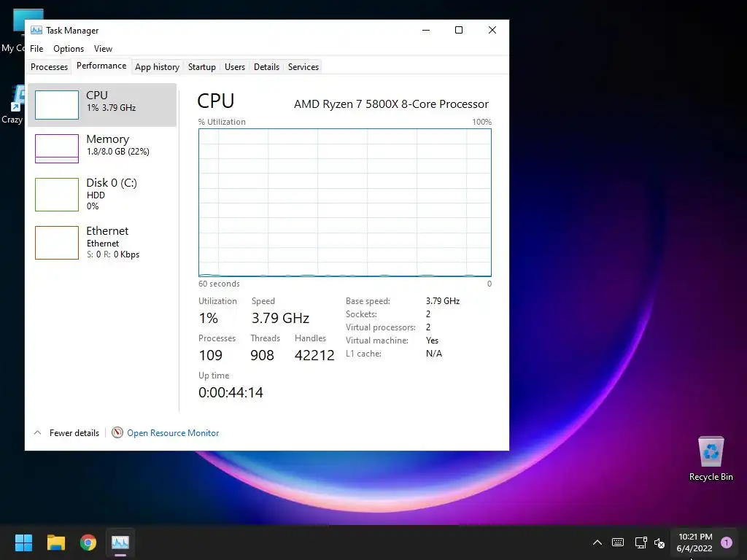Select the Disk 0 (C:) mini graph
Screen dimensions: 747x560
click(x=57, y=194)
